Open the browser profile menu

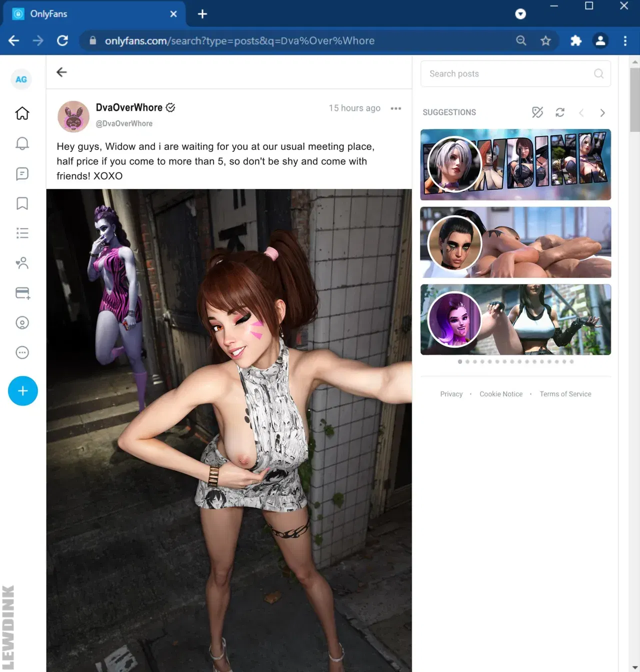600,40
